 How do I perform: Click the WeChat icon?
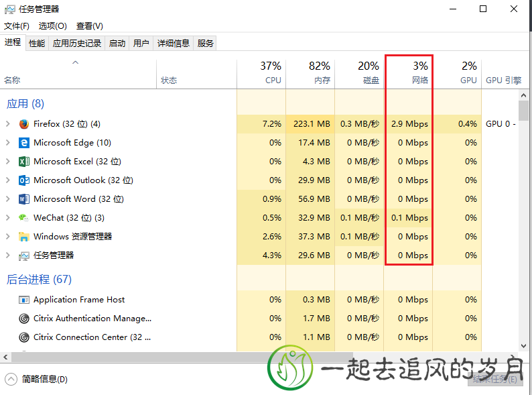[23, 218]
